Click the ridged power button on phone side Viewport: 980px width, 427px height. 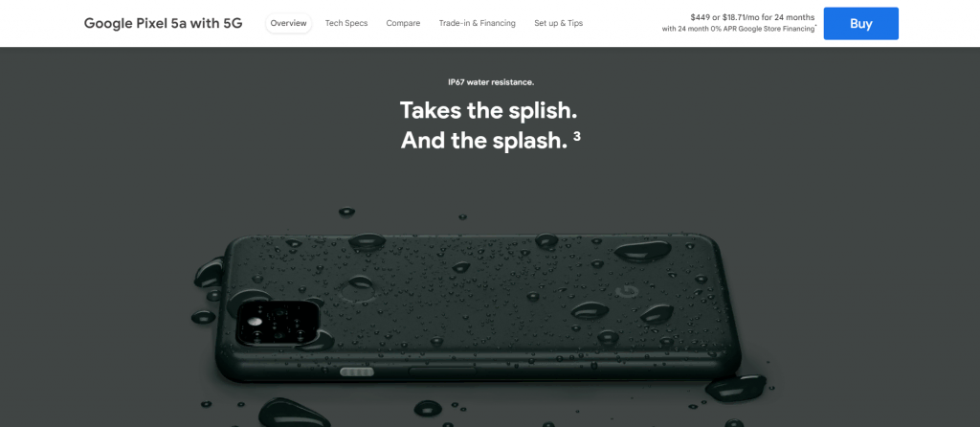(x=357, y=372)
